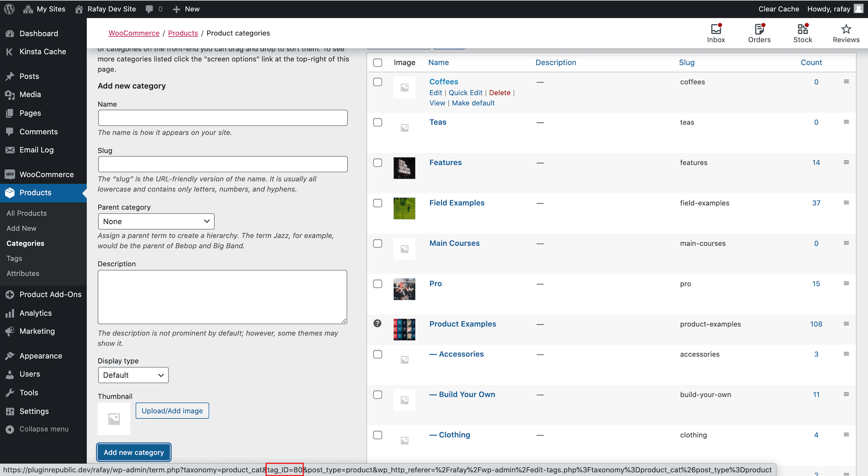Click the WordPress logo in the admin bar

point(9,9)
